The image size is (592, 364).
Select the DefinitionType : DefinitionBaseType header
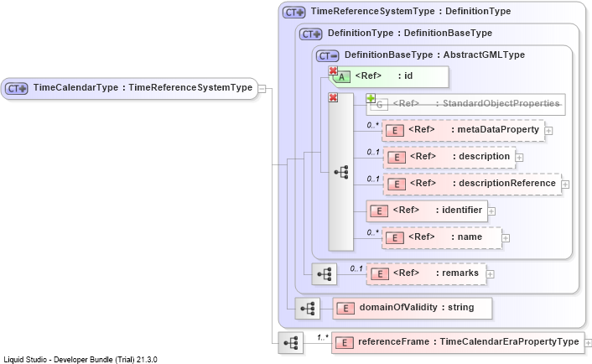[x=410, y=34]
